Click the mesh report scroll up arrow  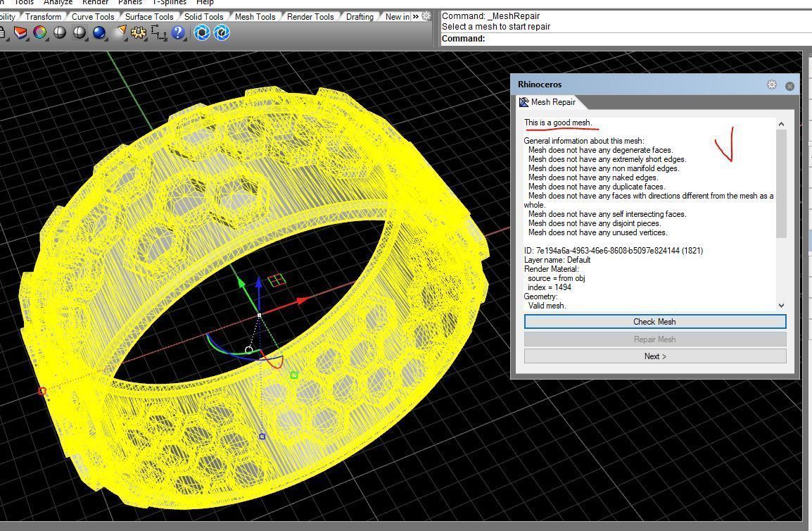[782, 124]
